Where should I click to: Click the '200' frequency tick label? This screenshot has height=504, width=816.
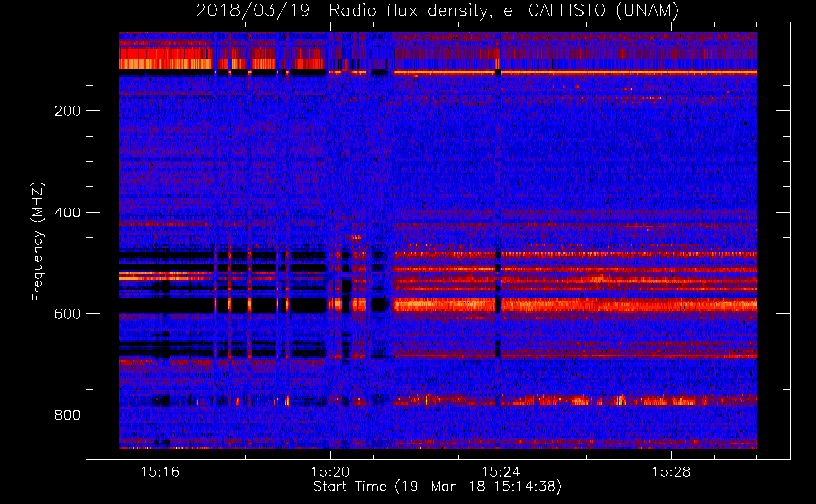[x=68, y=111]
